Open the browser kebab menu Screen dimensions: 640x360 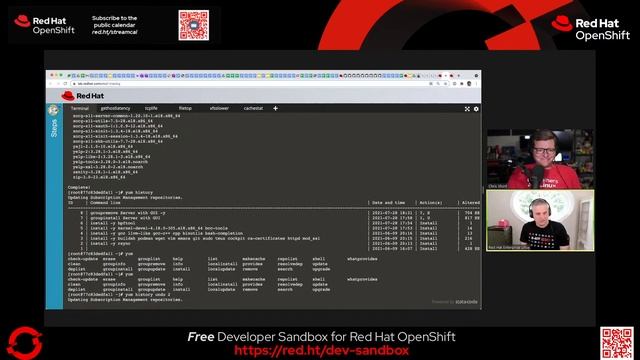tap(476, 84)
